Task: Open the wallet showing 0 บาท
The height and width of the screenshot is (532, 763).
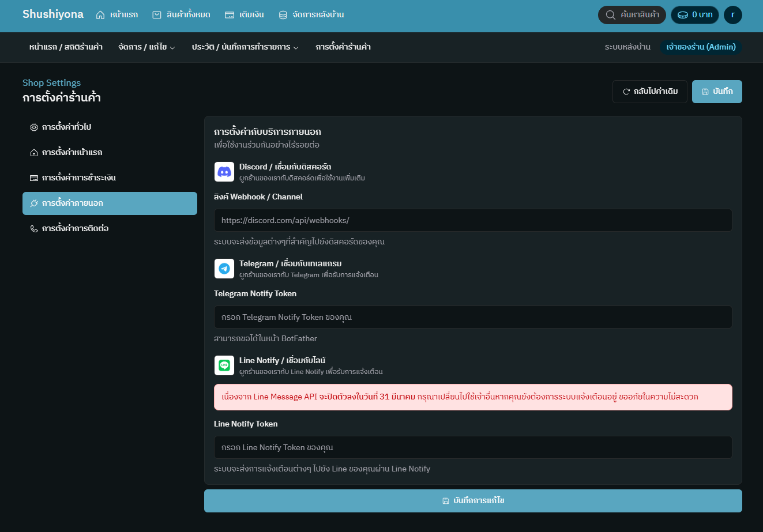Action: click(694, 15)
